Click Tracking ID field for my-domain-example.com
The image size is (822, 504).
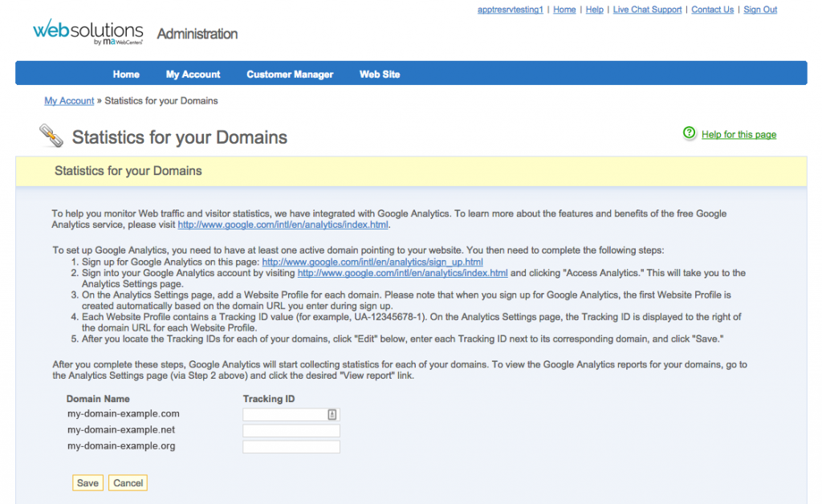click(x=291, y=414)
